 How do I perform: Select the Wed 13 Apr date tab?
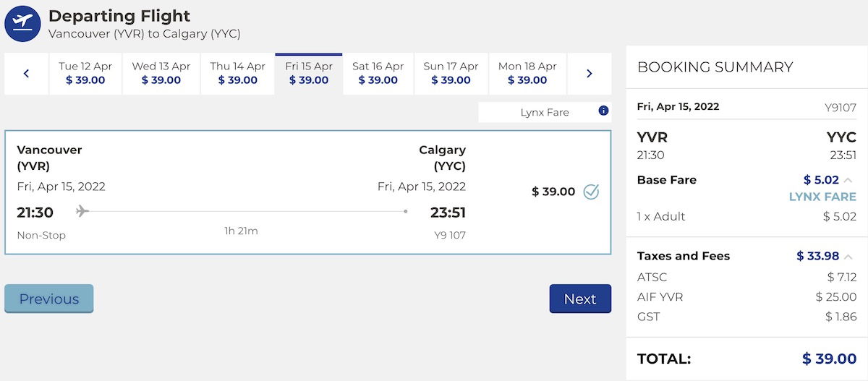161,74
